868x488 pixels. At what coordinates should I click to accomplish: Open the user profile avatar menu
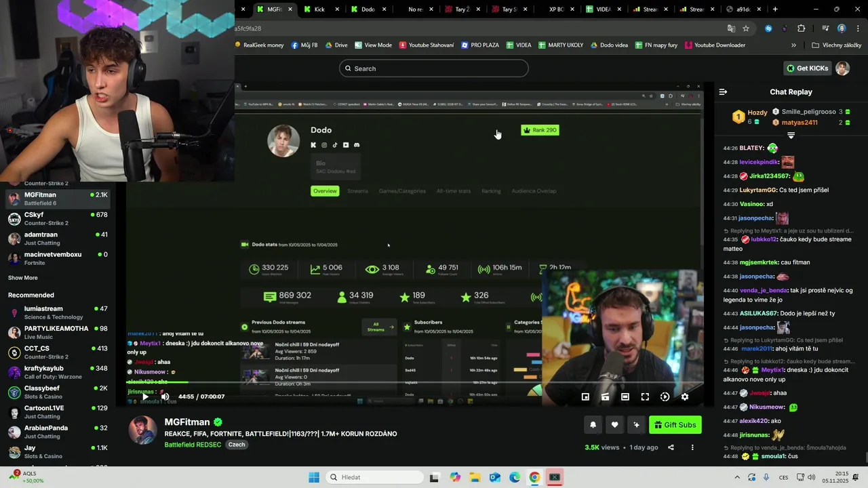842,68
